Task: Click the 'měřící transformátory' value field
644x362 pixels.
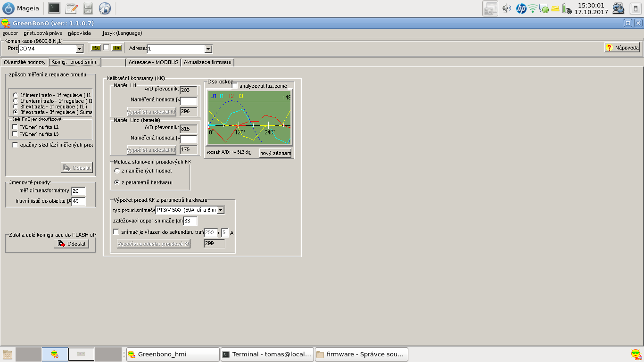Action: (x=78, y=191)
